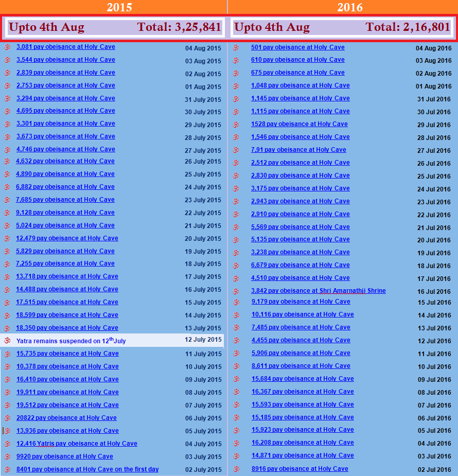Open the 3,842 Shri Amarnathji Shrine link

(318, 291)
